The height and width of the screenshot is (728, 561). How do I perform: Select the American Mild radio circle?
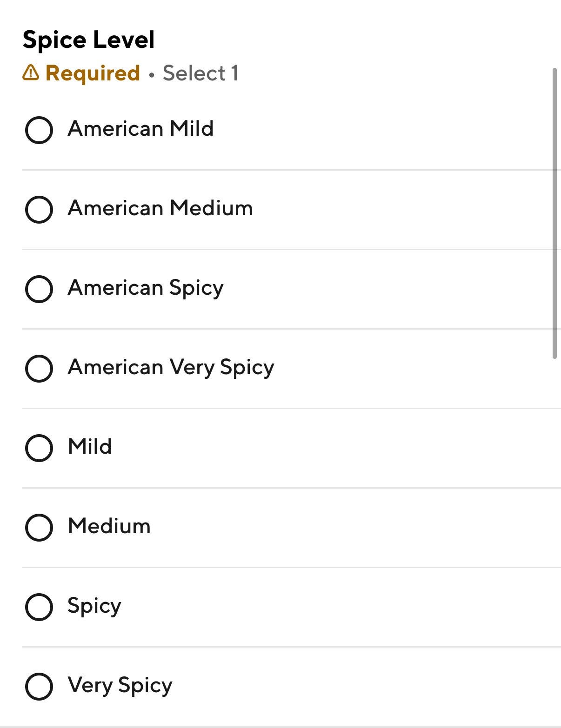point(39,130)
